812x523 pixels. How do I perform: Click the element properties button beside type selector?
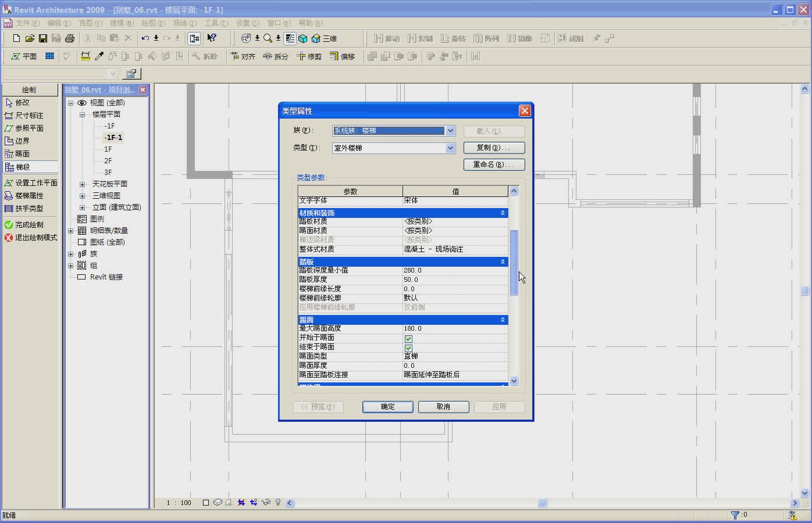131,74
